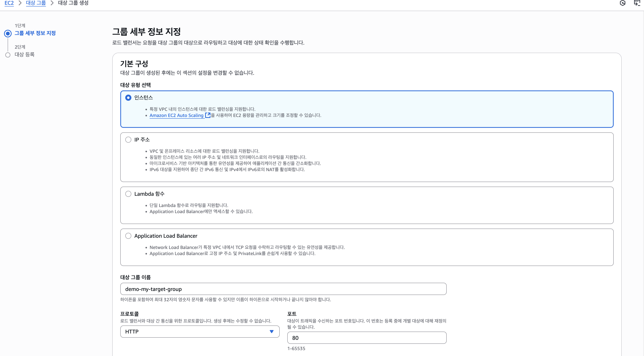Open Amazon EC2 Auto Scaling link
Image resolution: width=644 pixels, height=356 pixels.
(x=176, y=115)
